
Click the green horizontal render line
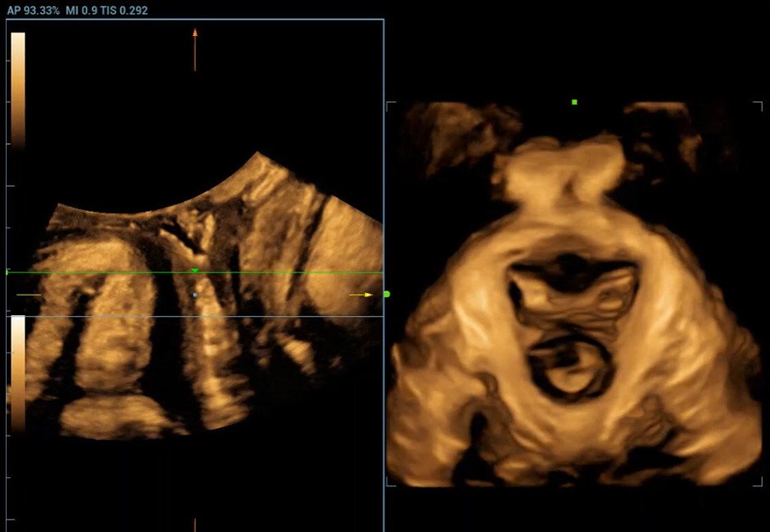pyautogui.click(x=98, y=273)
